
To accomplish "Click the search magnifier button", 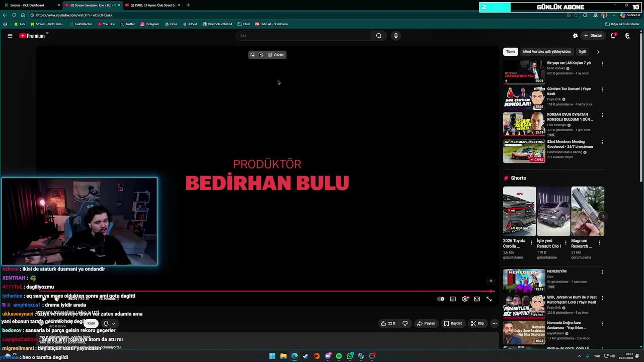I will click(379, 36).
